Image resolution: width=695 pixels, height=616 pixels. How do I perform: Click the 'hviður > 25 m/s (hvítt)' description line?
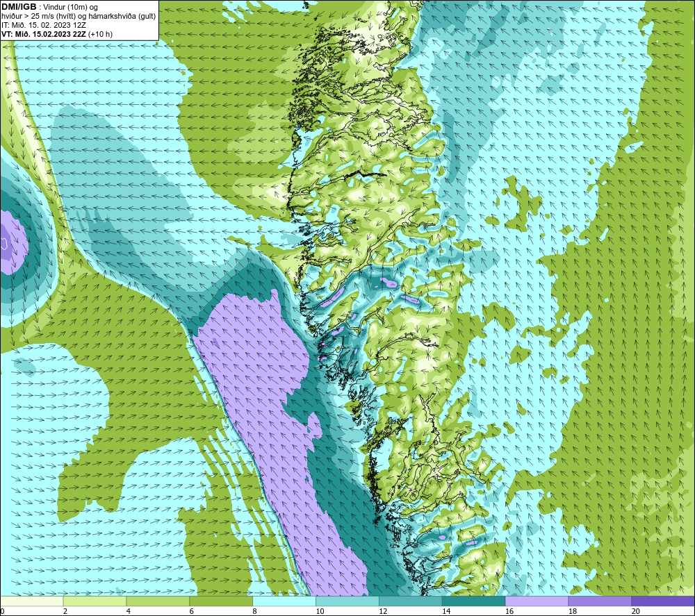[x=79, y=17]
